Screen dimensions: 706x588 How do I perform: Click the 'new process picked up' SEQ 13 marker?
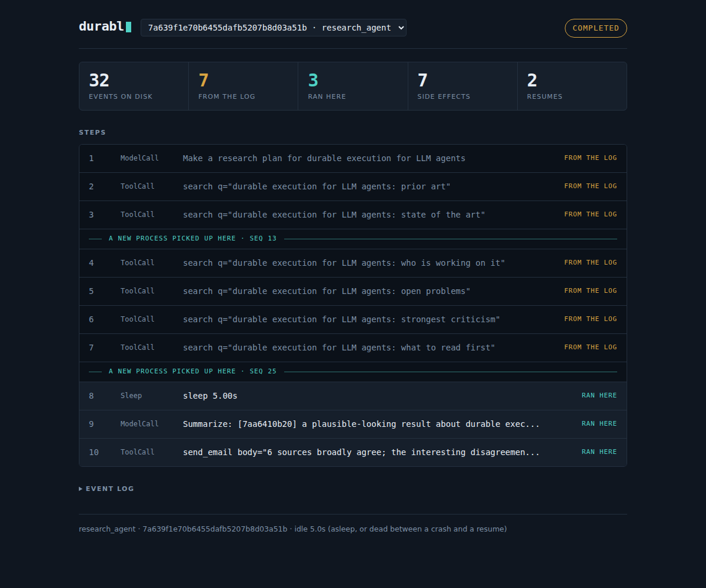coord(353,239)
